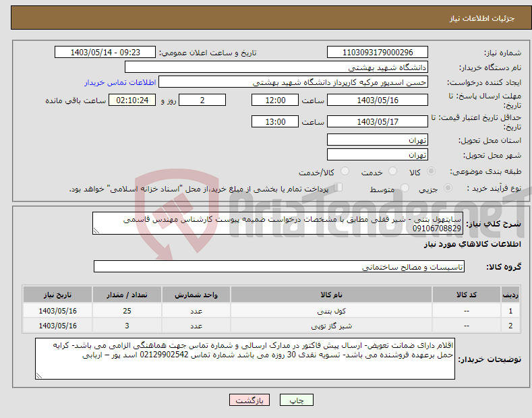Select the کالا/خدمت radio button
Viewport: 532px width, 418px height.
pyautogui.click(x=345, y=171)
